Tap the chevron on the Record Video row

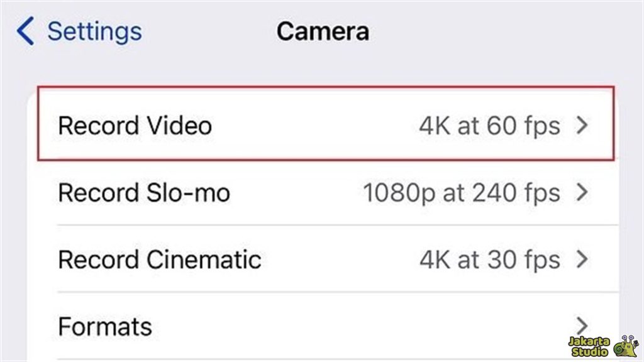(x=582, y=126)
